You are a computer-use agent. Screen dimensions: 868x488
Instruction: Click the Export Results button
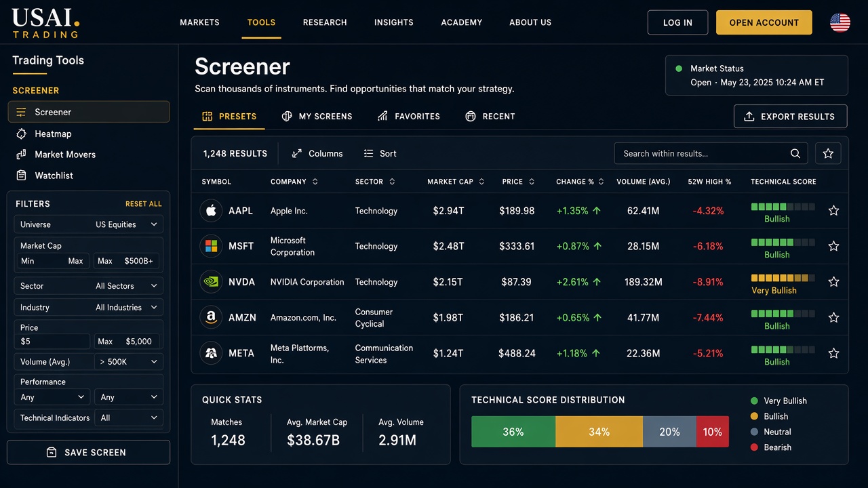point(791,117)
